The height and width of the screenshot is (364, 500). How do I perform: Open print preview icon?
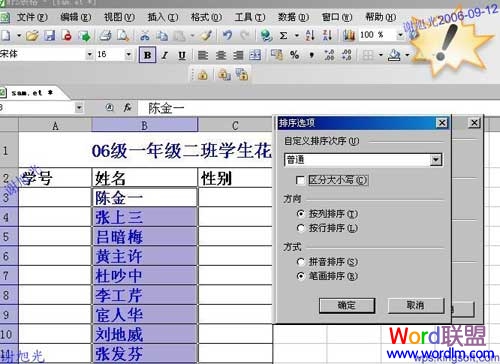[x=123, y=35]
